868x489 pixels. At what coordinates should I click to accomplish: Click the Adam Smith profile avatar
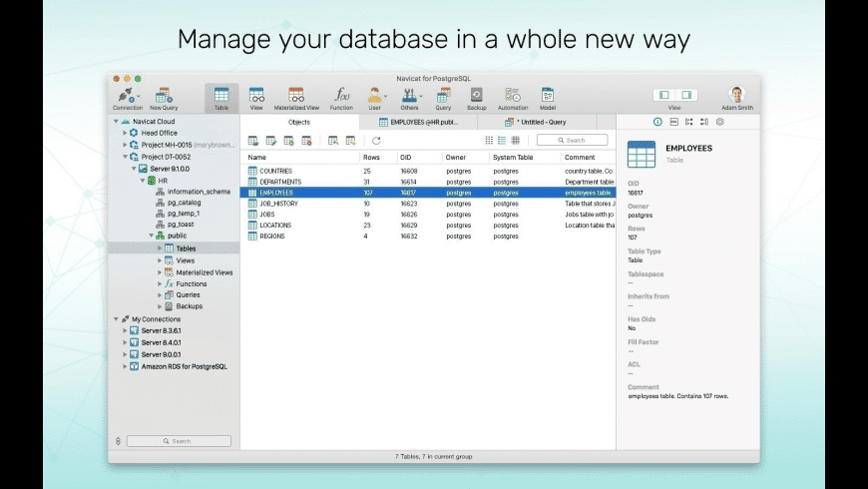[x=737, y=94]
